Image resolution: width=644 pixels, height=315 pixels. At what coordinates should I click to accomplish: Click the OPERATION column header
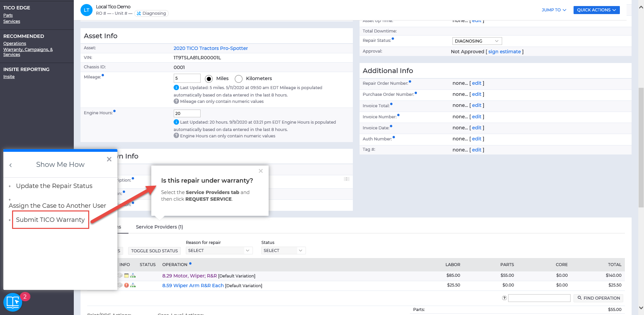(x=175, y=265)
